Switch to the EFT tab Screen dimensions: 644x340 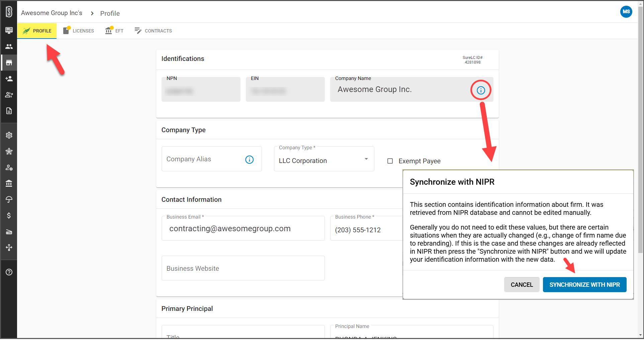pyautogui.click(x=114, y=31)
